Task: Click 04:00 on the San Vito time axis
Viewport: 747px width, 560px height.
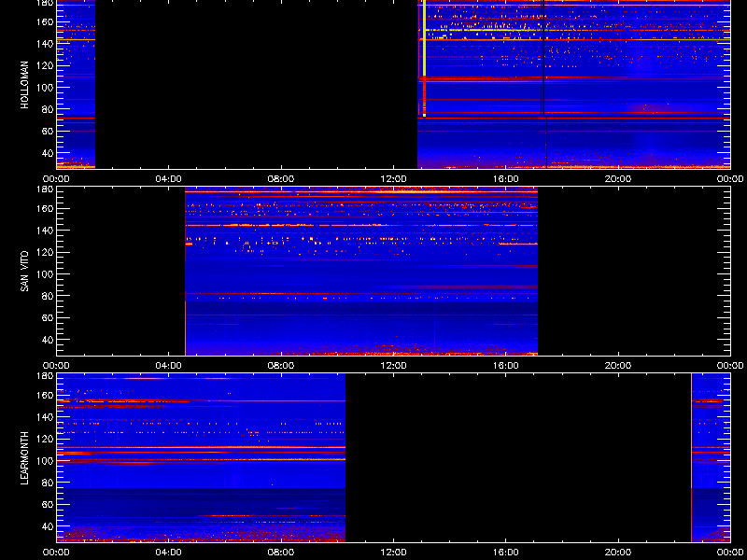Action: (x=169, y=366)
